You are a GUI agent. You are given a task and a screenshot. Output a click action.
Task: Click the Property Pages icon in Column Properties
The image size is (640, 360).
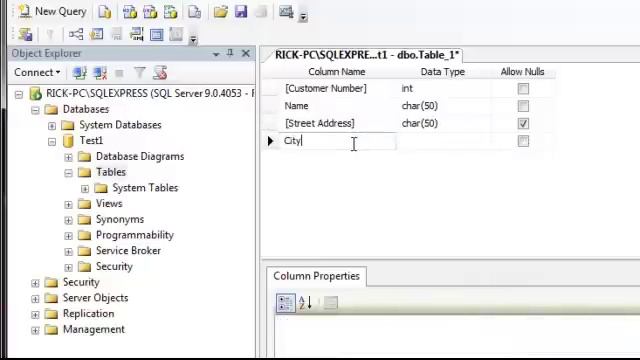330,303
